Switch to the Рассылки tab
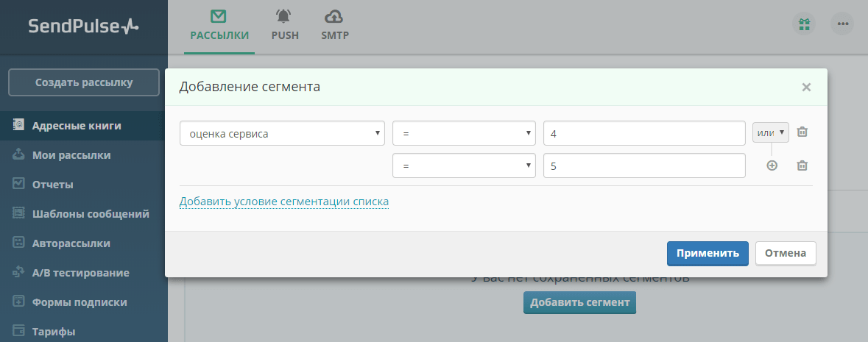The height and width of the screenshot is (342, 868). click(x=219, y=26)
